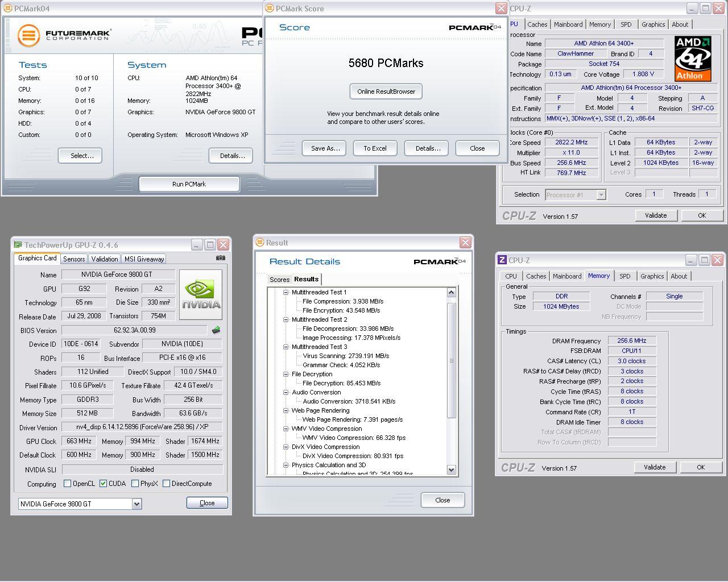Toggle the DirectCompute checkbox
This screenshot has height=582, width=728.
(x=166, y=484)
